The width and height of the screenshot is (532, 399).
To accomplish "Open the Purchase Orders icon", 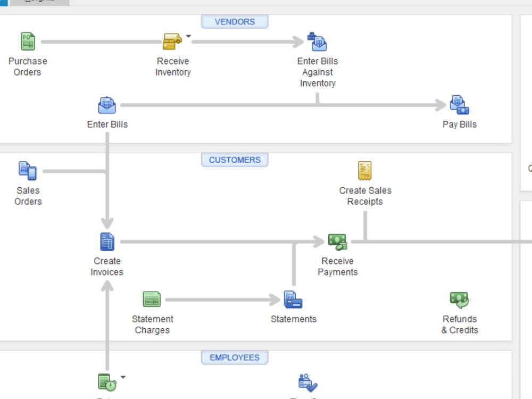I will click(28, 41).
